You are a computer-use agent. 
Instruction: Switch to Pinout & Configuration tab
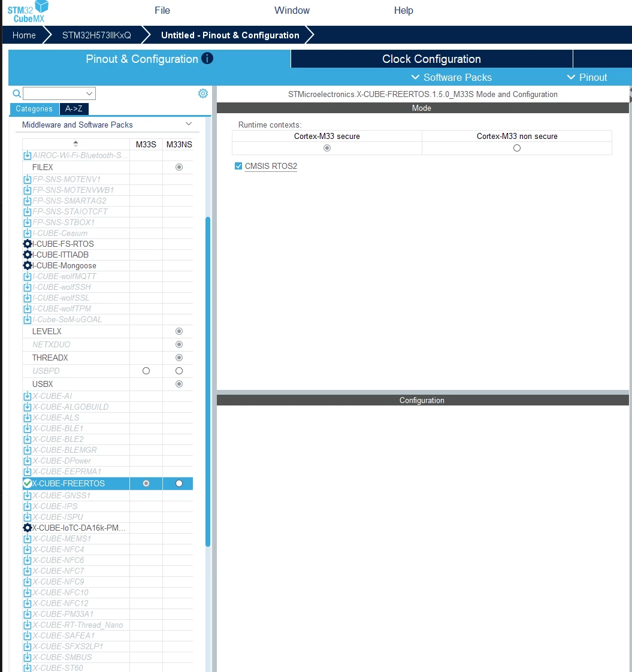tap(149, 59)
